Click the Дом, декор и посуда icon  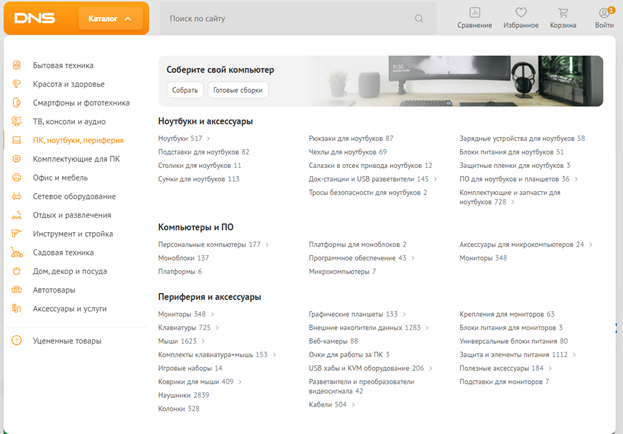(16, 271)
